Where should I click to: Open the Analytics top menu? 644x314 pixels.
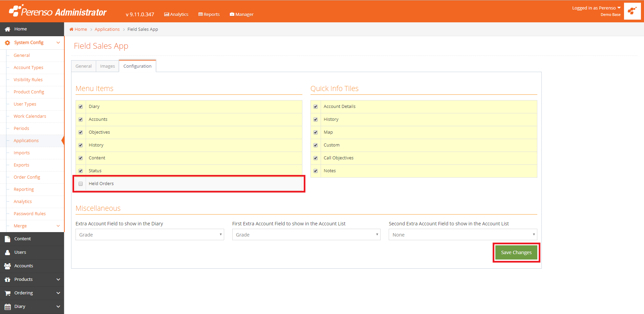click(x=176, y=14)
